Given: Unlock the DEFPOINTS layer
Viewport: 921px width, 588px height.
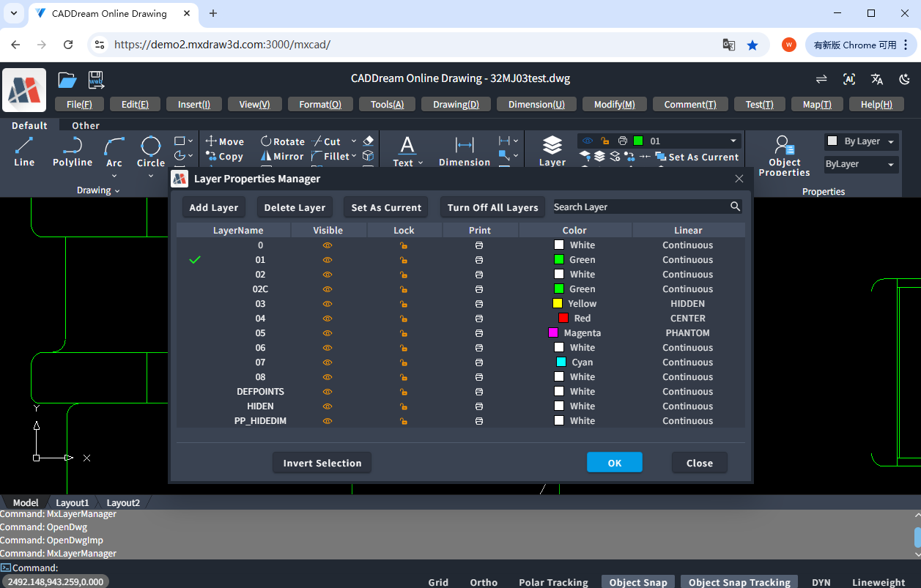Looking at the screenshot, I should click(x=403, y=392).
